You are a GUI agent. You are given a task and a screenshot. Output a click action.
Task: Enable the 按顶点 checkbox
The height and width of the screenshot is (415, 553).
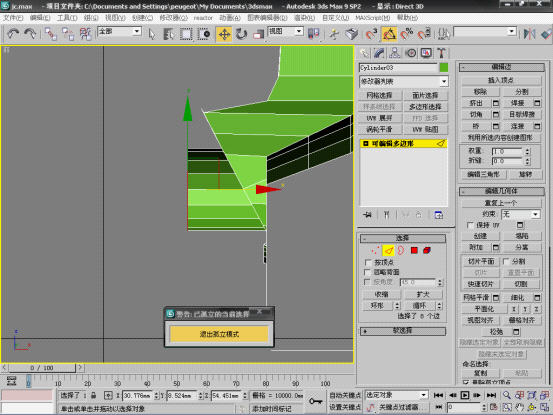[368, 262]
